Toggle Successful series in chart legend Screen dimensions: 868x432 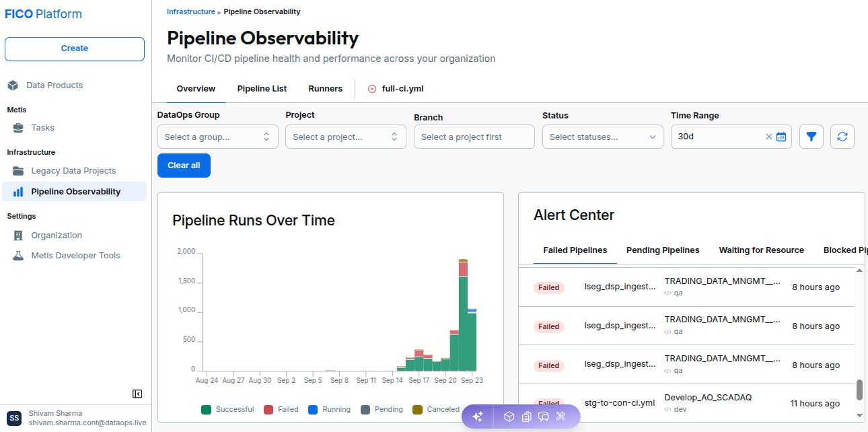(x=227, y=409)
